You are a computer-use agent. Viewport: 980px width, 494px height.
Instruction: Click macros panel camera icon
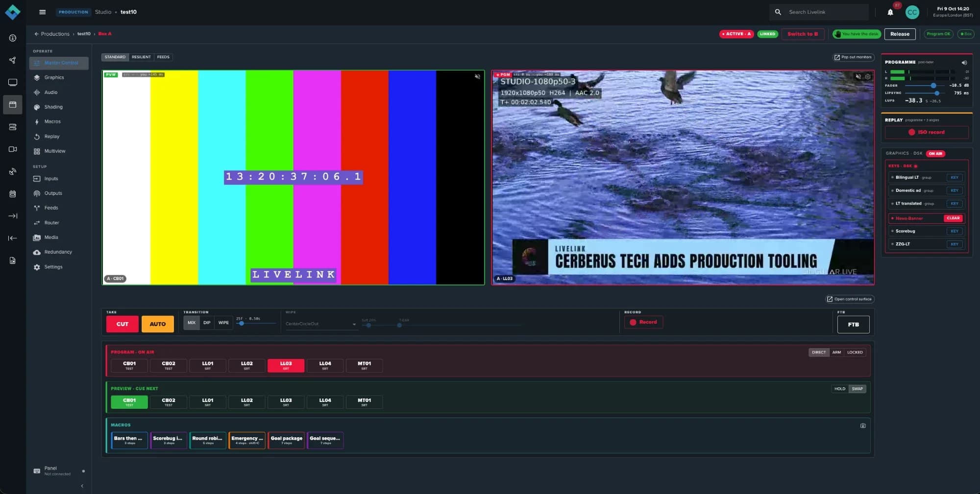[863, 425]
